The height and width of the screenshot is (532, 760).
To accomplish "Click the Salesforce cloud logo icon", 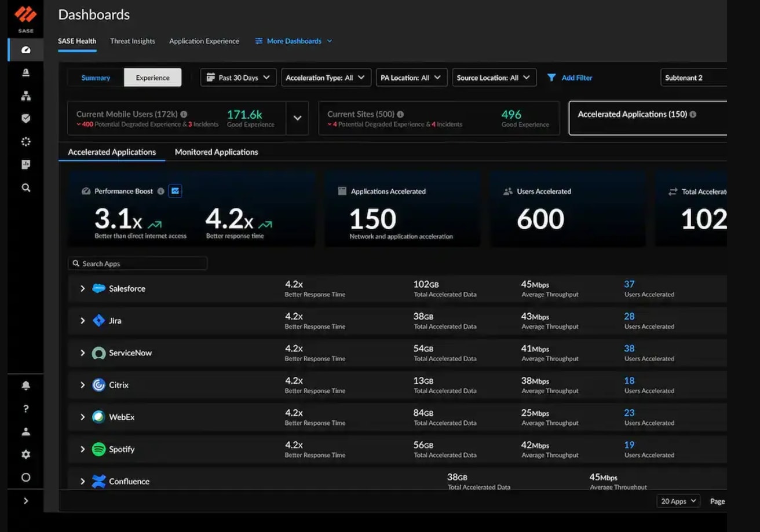I will 99,288.
